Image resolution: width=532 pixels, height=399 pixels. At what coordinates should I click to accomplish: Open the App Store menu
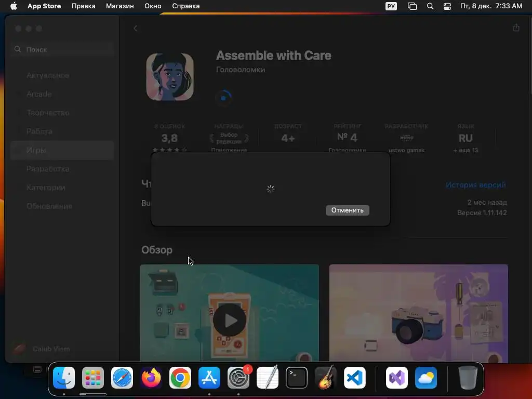(44, 6)
